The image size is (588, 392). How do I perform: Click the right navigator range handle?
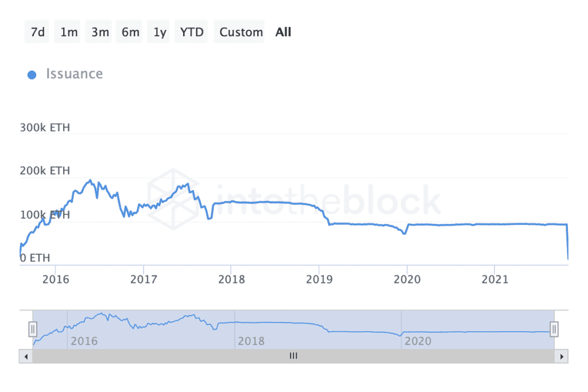pos(554,329)
